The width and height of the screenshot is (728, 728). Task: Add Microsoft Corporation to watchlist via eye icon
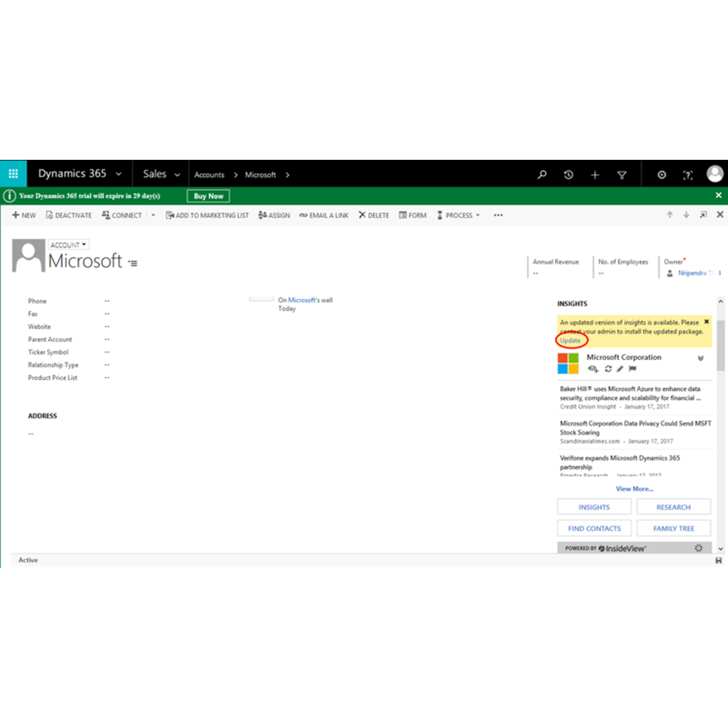pyautogui.click(x=593, y=369)
